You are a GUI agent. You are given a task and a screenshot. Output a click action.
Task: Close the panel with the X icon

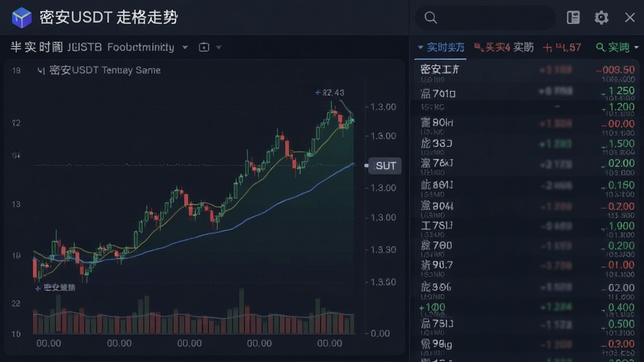[630, 18]
